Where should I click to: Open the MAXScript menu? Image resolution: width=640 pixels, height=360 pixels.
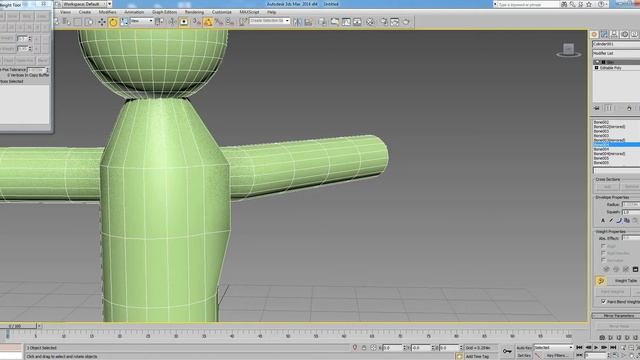(249, 12)
